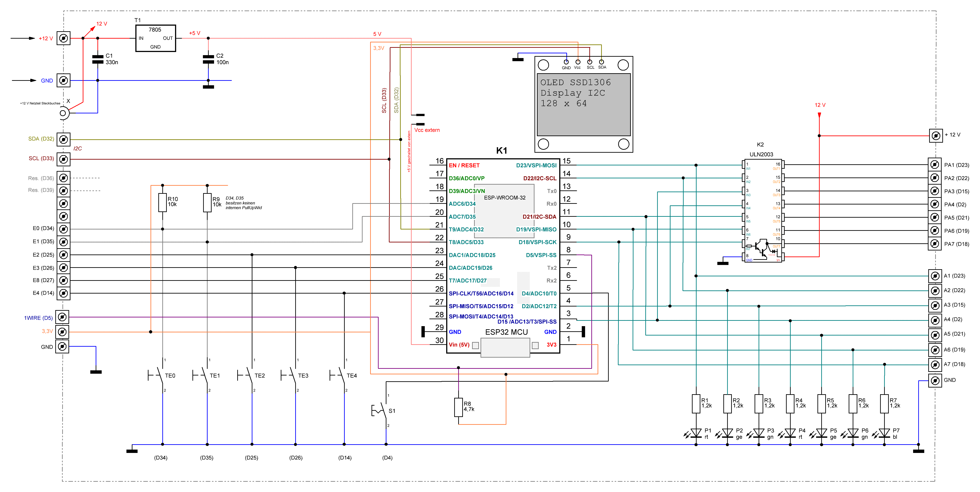The width and height of the screenshot is (980, 492).
Task: Click the A7 (D18) screw terminal
Action: (x=935, y=365)
